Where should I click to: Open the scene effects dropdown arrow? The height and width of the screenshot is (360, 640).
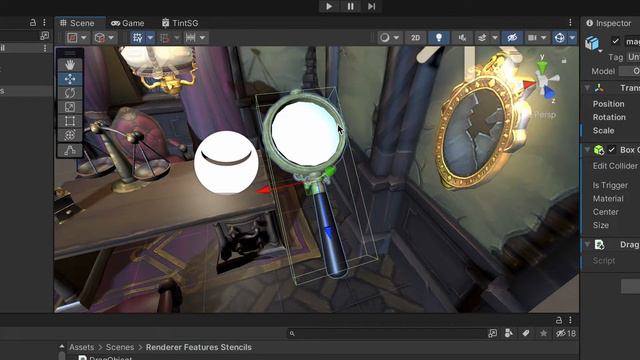(x=494, y=38)
